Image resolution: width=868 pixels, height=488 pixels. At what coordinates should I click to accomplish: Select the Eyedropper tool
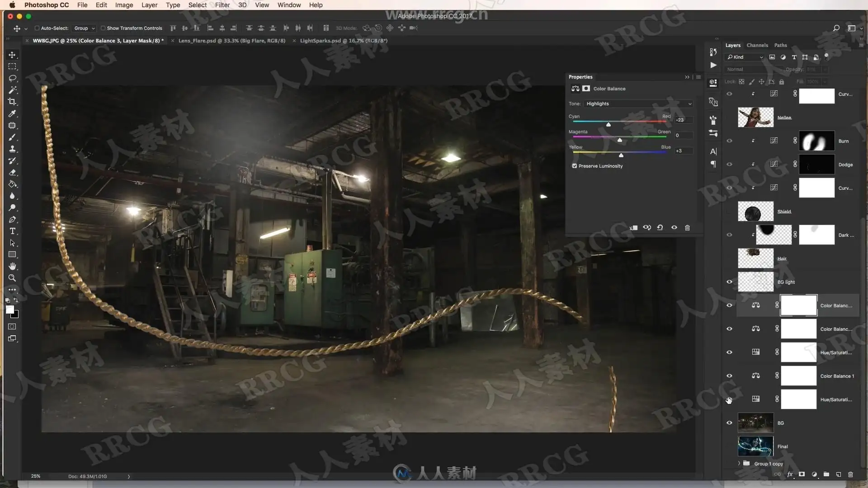(12, 113)
